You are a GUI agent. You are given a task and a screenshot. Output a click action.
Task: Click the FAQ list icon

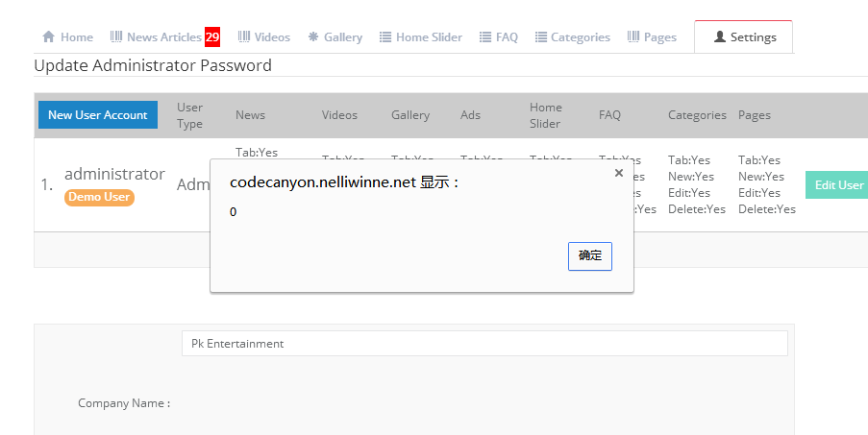[485, 37]
